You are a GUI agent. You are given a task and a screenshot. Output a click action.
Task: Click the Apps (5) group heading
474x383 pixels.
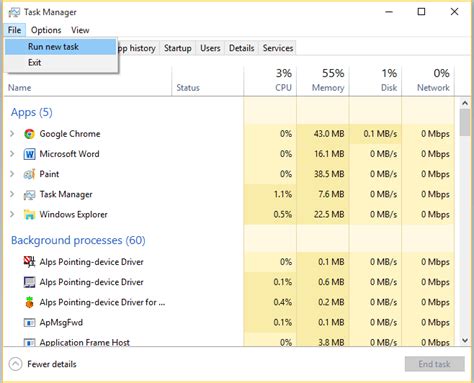coord(32,113)
